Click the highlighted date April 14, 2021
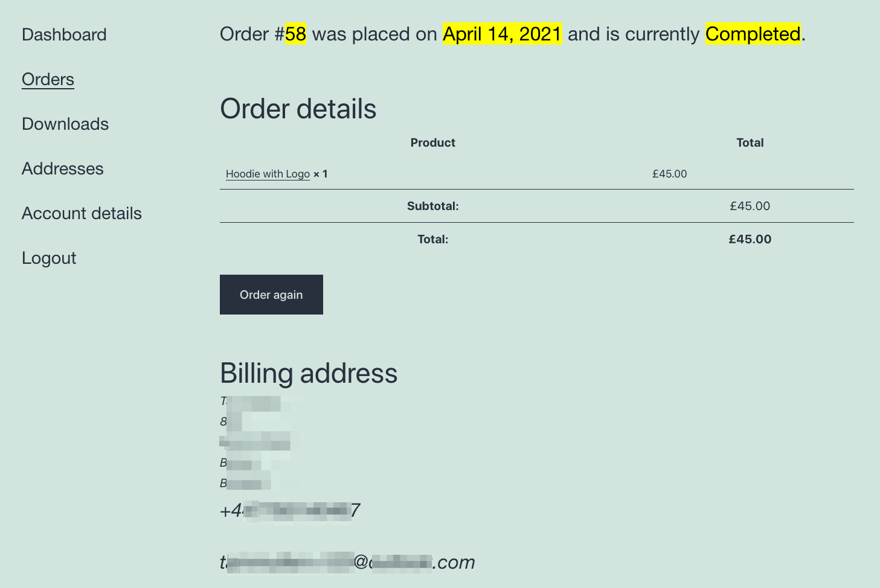This screenshot has height=588, width=880. click(x=502, y=34)
